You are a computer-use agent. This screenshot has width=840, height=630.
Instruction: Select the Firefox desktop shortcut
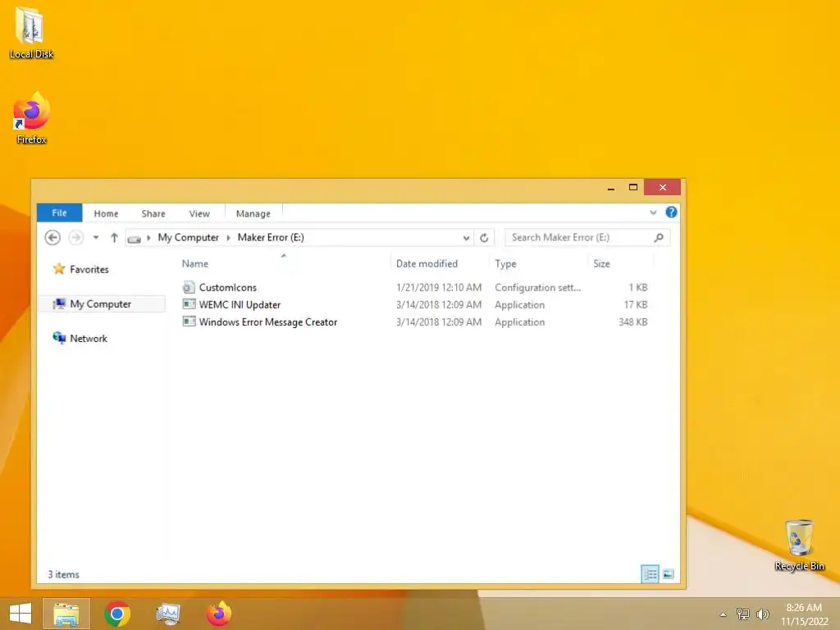coord(31,118)
